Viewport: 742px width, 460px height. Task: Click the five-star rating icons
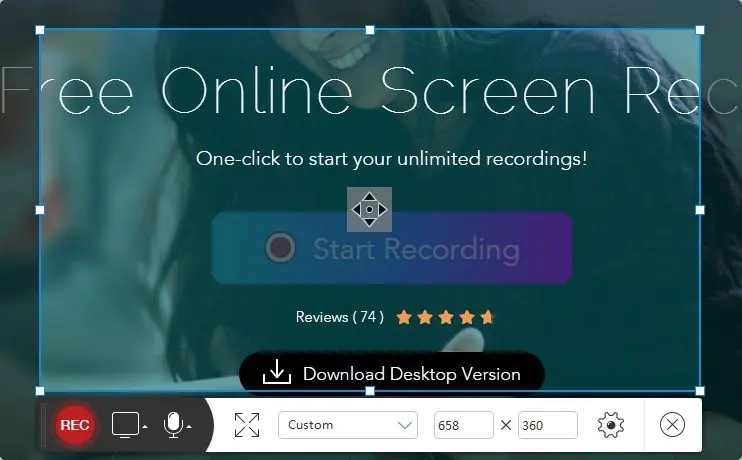[445, 317]
